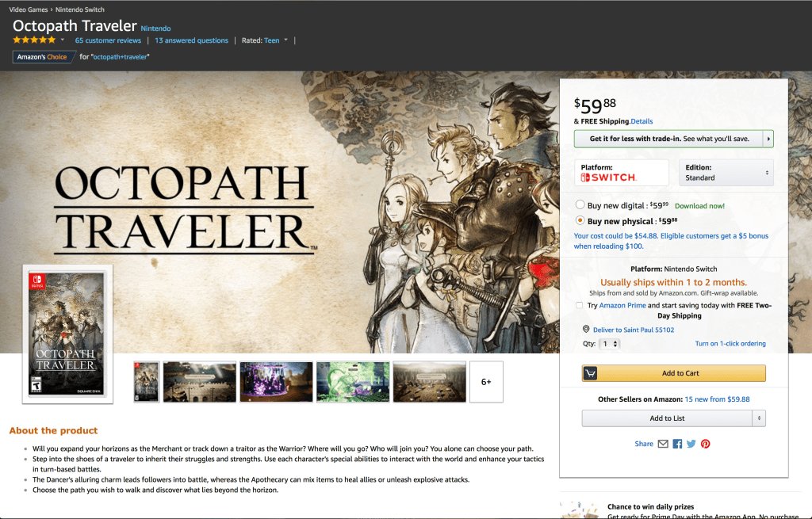Open the 65 customer reviews link
812x519 pixels.
coord(108,40)
